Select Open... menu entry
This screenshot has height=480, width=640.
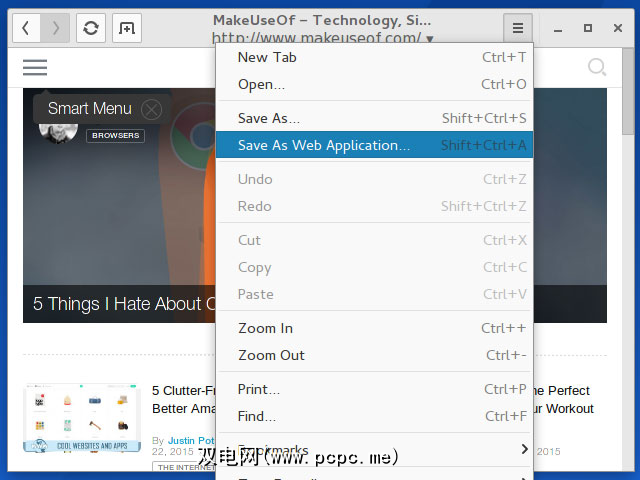pos(374,84)
